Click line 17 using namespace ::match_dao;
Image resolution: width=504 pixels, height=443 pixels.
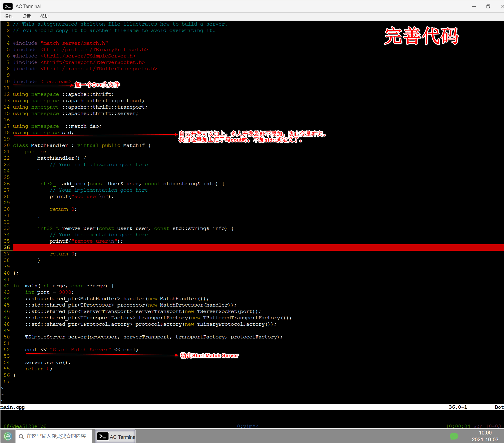[x=57, y=126]
